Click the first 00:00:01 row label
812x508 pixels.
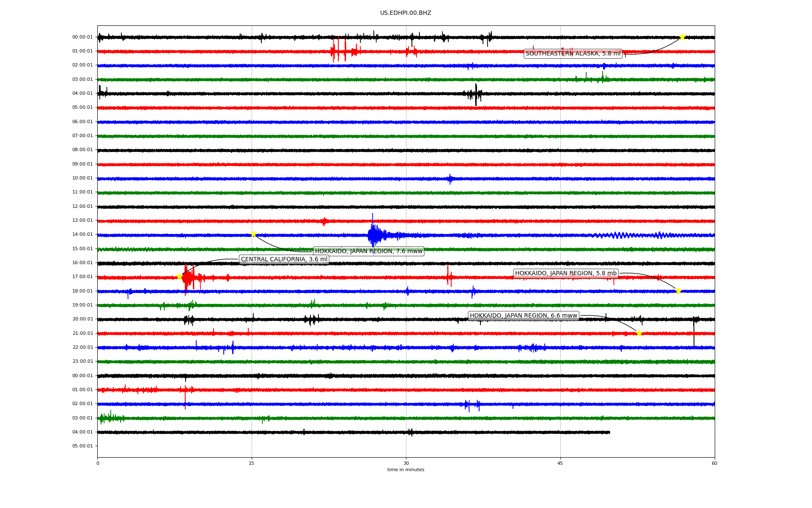coord(82,37)
